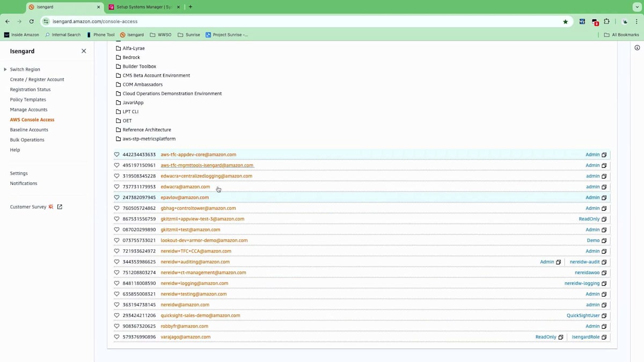
Task: Copy icon beside nereidw+auditing Admin role
Action: click(x=558, y=262)
